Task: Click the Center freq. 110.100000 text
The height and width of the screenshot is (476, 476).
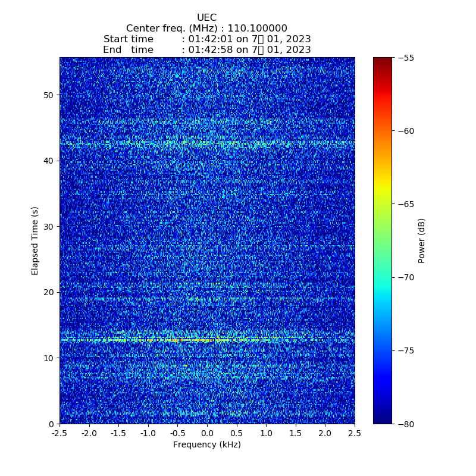Action: tap(206, 29)
